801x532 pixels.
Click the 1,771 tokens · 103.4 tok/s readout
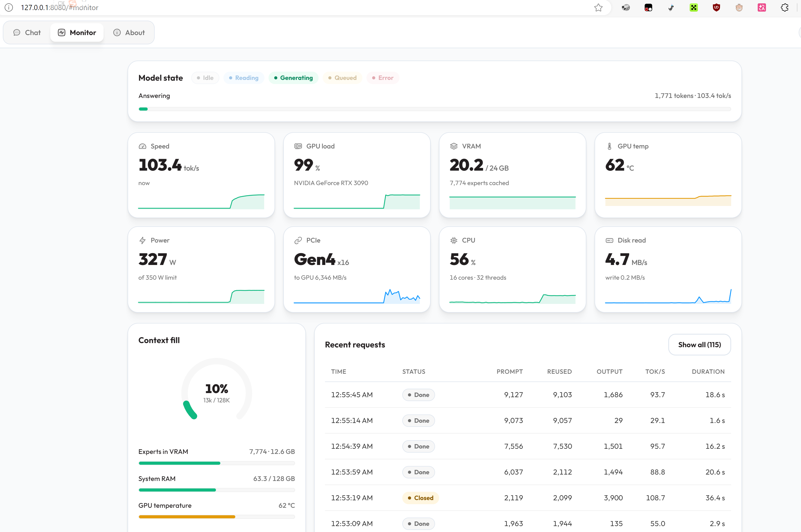coord(692,96)
